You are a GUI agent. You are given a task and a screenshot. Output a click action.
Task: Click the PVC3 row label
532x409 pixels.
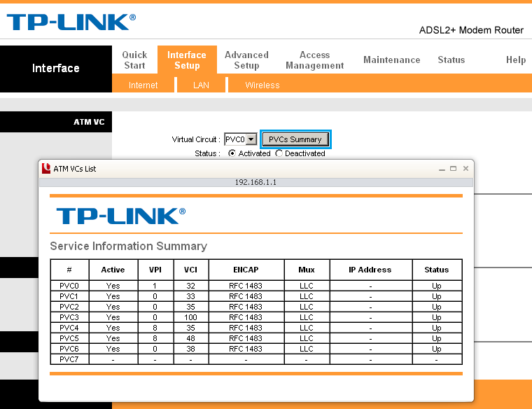click(69, 317)
